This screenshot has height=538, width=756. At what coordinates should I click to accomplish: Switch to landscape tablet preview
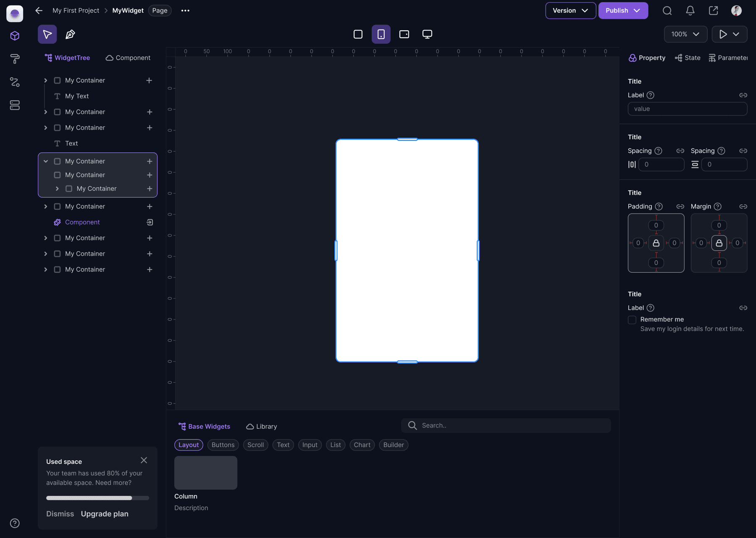pos(404,34)
